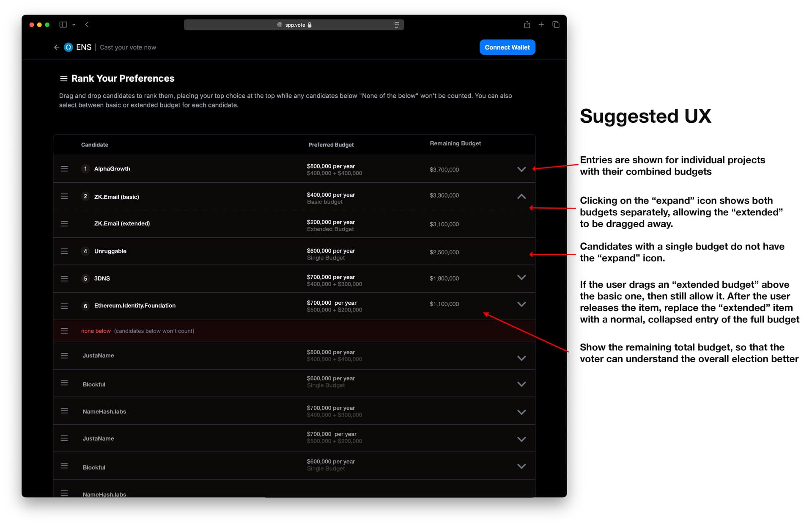812x526 pixels.
Task: Select the ZK.Email (extended) candidate name
Action: 122,223
